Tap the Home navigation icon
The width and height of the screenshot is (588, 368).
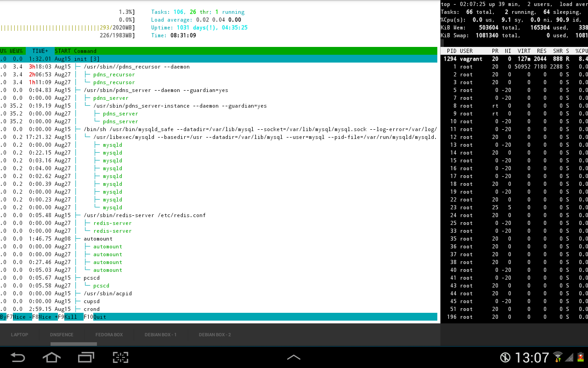[51, 357]
